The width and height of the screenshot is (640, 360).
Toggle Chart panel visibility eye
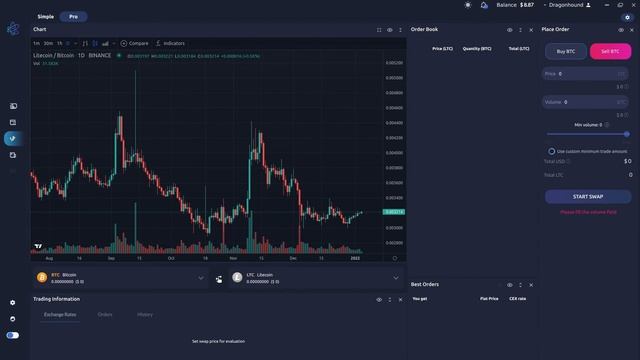pos(390,30)
